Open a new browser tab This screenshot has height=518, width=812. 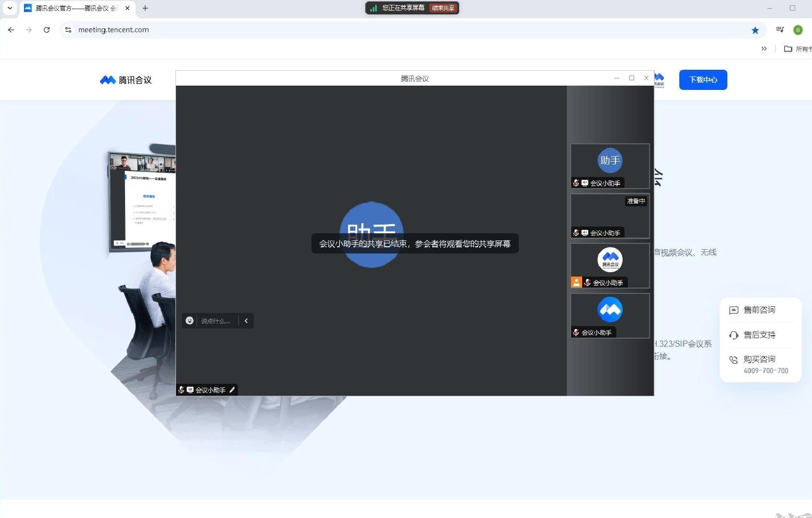point(145,8)
